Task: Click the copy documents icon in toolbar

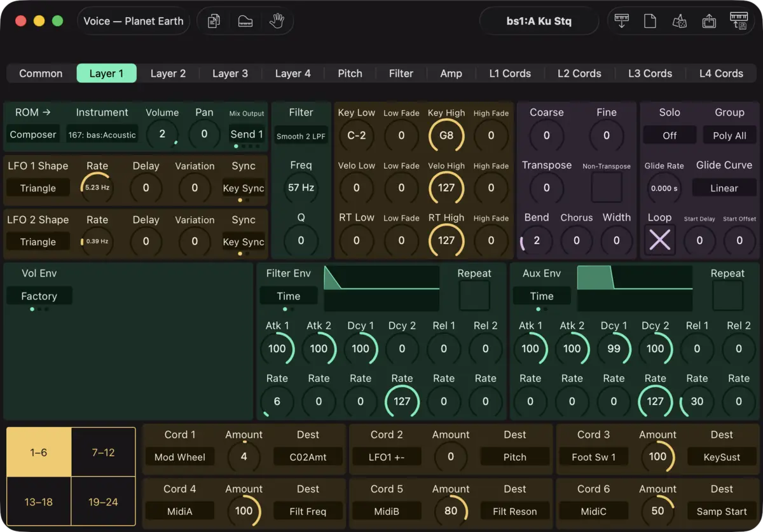Action: [214, 21]
